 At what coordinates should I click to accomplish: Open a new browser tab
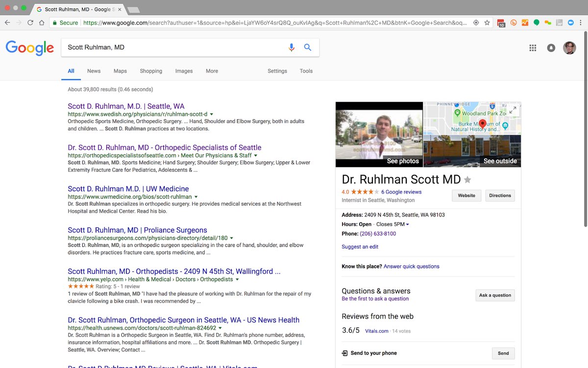(133, 10)
